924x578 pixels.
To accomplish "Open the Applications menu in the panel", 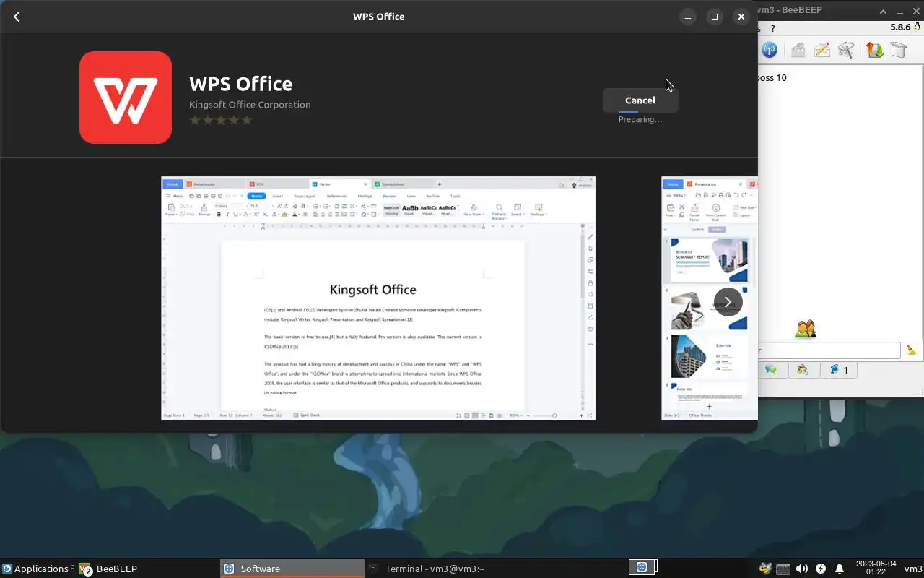I will [x=35, y=569].
